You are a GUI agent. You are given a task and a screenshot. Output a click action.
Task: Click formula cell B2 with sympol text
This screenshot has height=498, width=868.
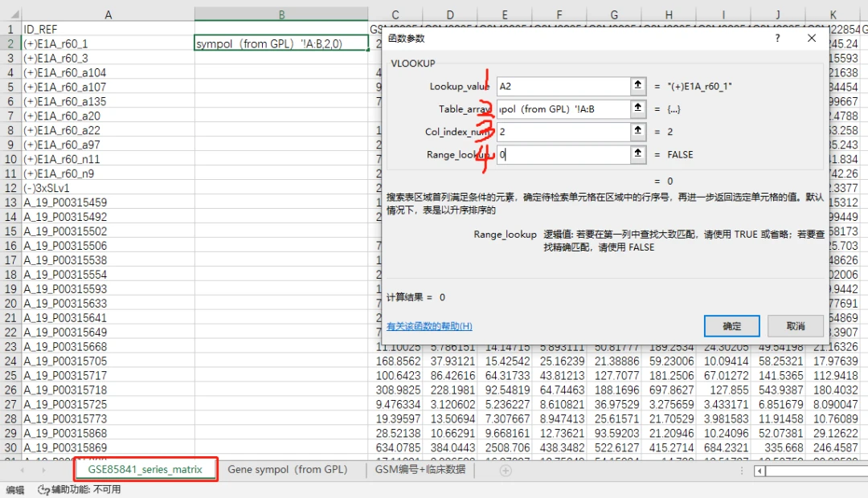pyautogui.click(x=281, y=43)
